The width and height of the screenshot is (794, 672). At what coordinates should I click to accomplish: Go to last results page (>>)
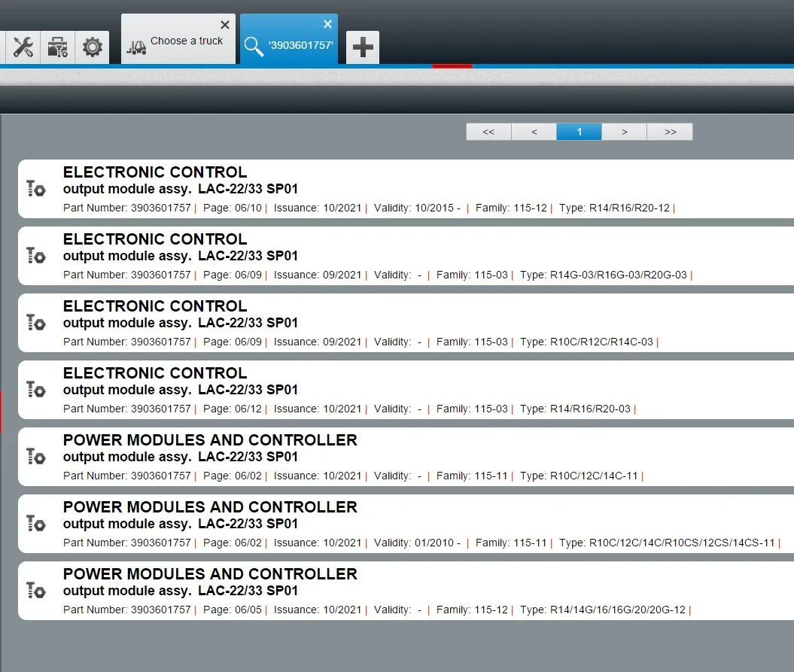(x=670, y=132)
